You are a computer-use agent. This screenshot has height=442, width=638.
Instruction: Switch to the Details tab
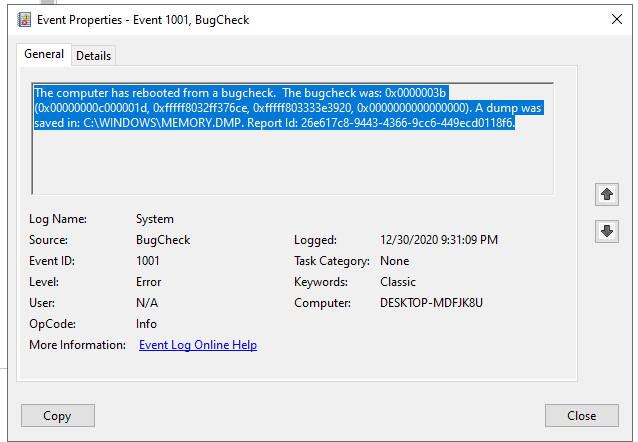click(x=94, y=56)
